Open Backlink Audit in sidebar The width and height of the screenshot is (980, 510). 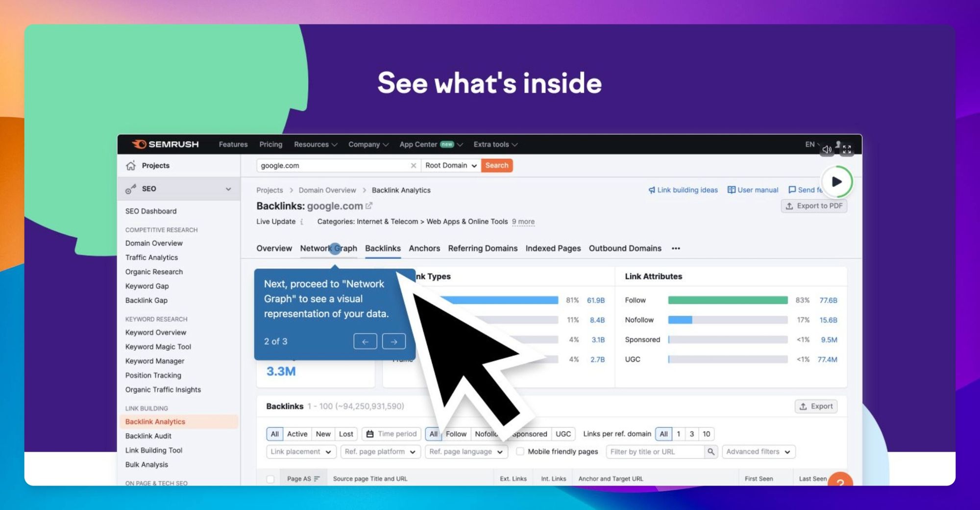point(148,436)
